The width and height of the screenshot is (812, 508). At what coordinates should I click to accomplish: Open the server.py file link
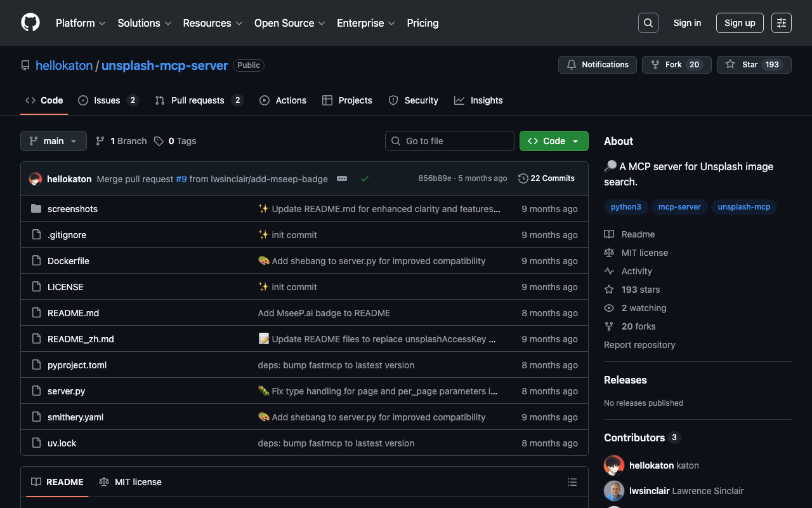(66, 391)
